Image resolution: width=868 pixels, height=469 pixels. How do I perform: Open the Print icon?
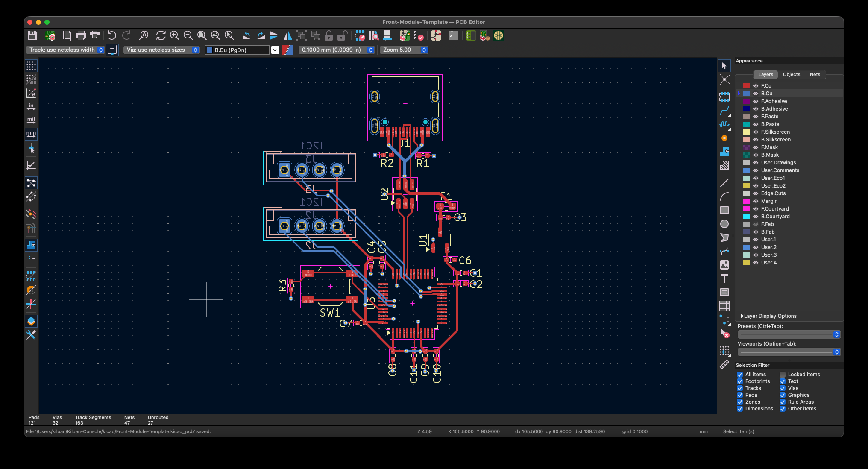[x=81, y=35]
